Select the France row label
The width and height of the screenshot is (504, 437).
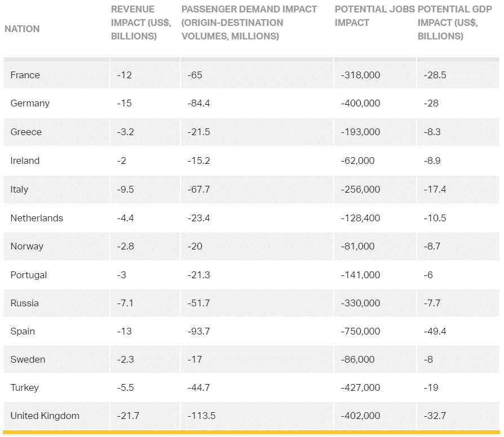[x=25, y=75]
